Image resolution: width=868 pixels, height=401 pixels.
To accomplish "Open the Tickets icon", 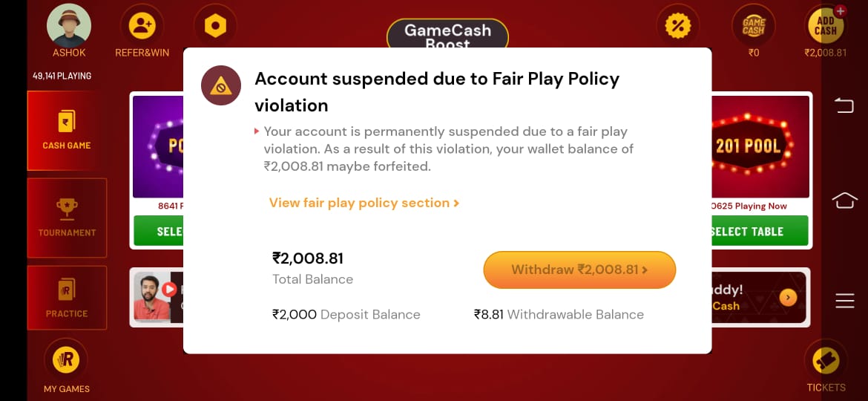I will pyautogui.click(x=826, y=361).
